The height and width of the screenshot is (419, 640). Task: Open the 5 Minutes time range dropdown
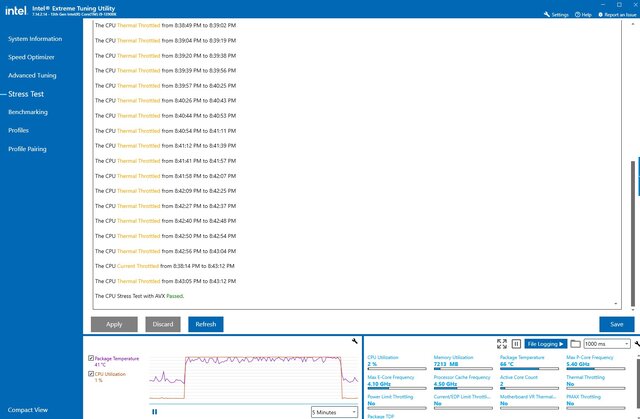[334, 411]
